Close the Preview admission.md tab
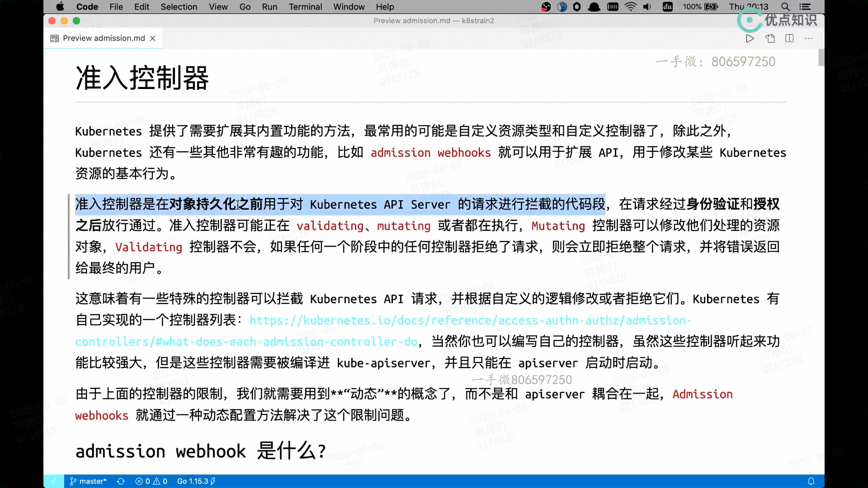Image resolution: width=868 pixels, height=488 pixels. click(153, 38)
